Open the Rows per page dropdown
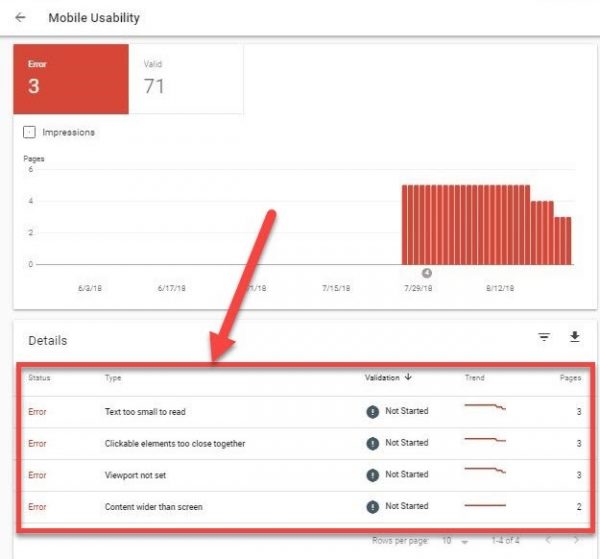 (x=455, y=541)
